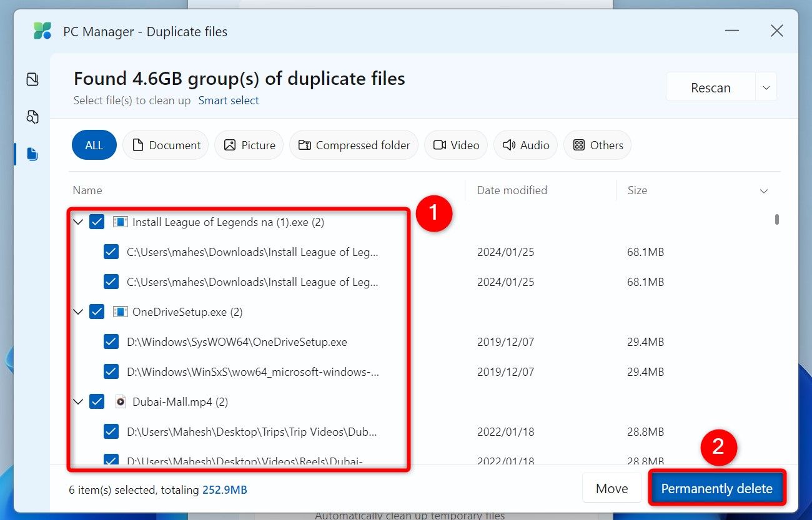Click the Install League of Legends exe icon
The height and width of the screenshot is (520, 812).
[x=120, y=222]
